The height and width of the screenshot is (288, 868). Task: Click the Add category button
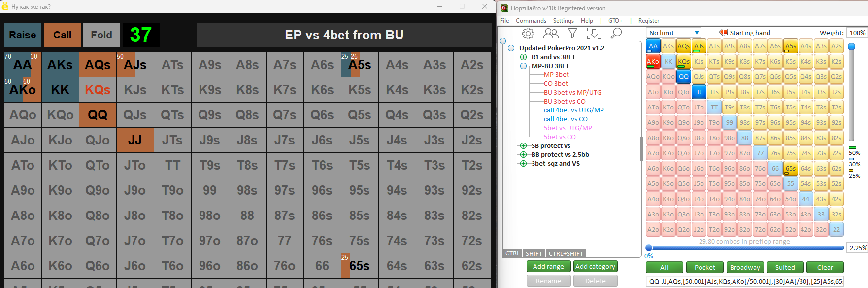coord(595,266)
